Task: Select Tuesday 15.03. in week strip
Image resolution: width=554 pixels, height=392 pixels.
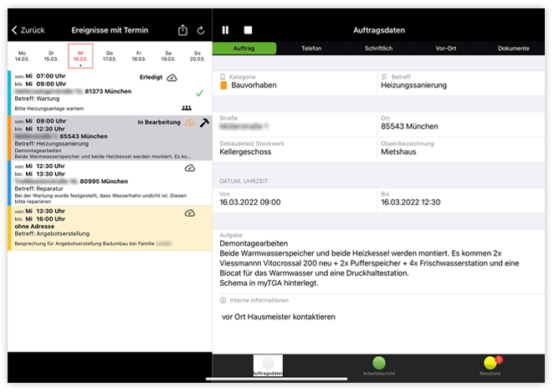Action: click(x=51, y=56)
